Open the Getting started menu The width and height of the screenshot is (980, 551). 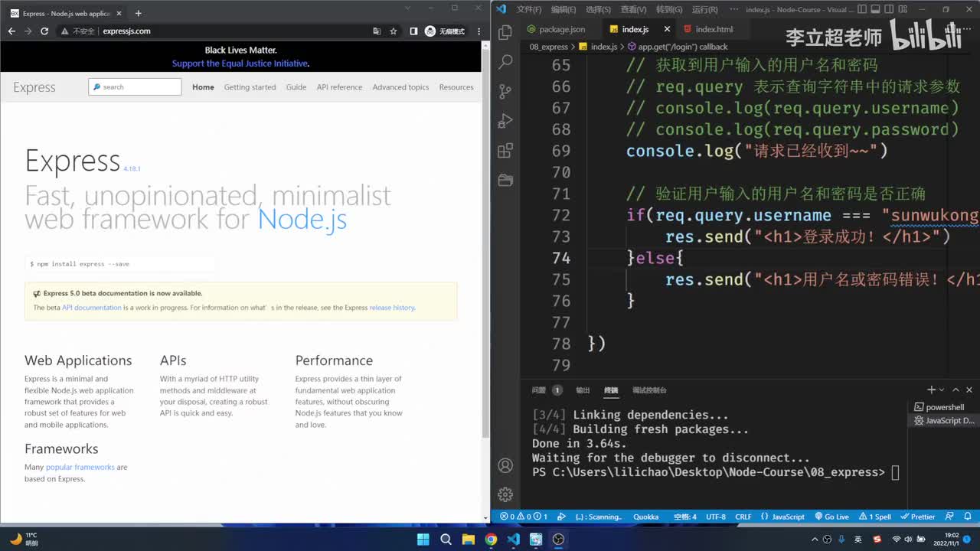pos(250,87)
